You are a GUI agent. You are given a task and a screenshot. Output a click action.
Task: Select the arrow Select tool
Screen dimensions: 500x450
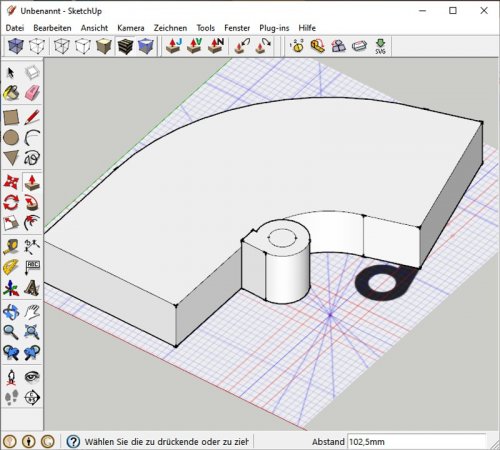coord(11,73)
